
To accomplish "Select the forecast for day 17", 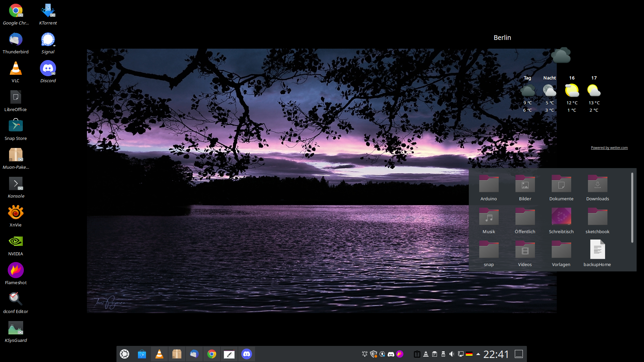I will click(594, 94).
